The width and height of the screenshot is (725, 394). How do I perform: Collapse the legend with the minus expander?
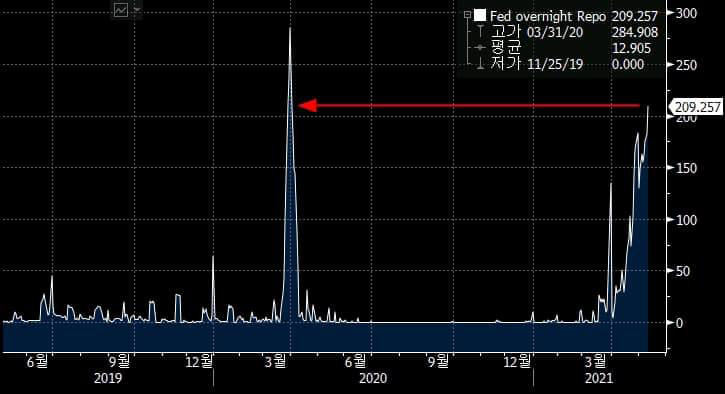(x=467, y=16)
